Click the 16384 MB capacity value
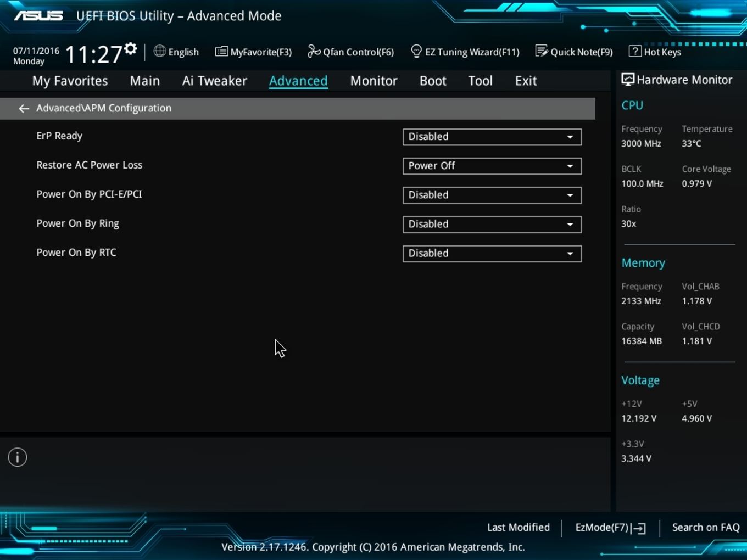The width and height of the screenshot is (747, 560). (642, 341)
